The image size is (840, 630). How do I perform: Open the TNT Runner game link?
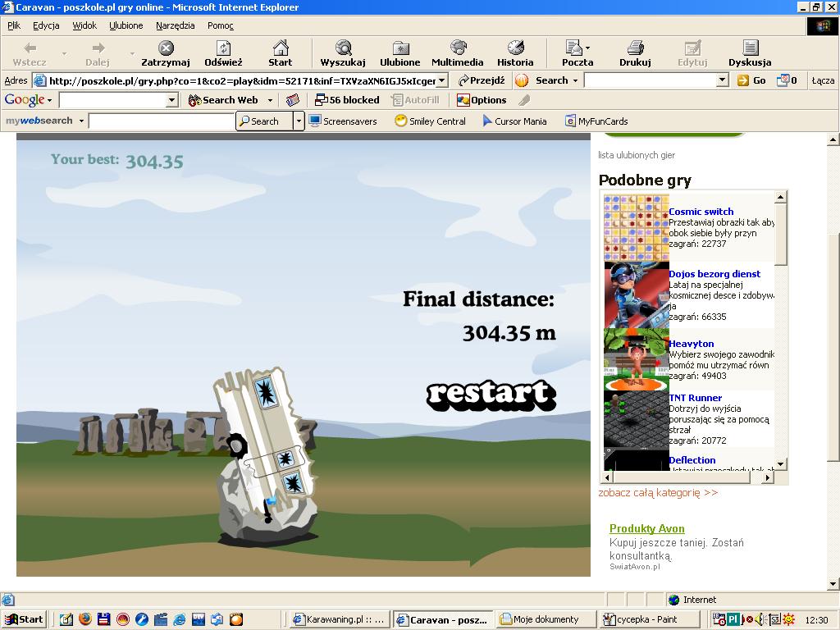[x=696, y=398]
